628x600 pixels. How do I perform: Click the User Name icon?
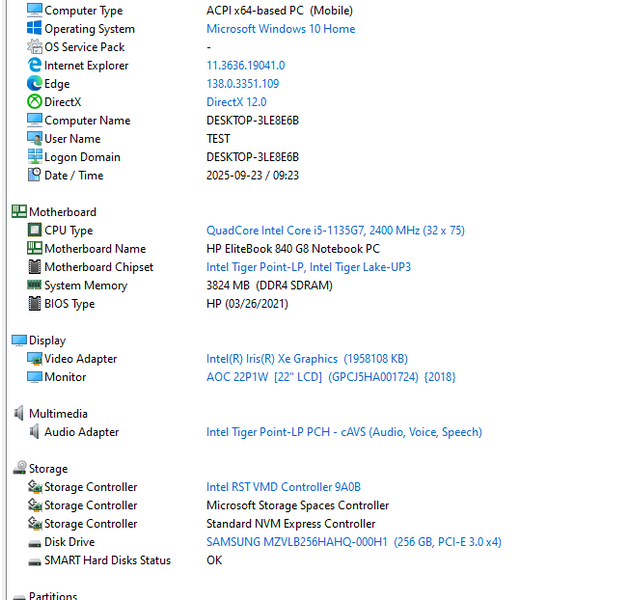(34, 139)
